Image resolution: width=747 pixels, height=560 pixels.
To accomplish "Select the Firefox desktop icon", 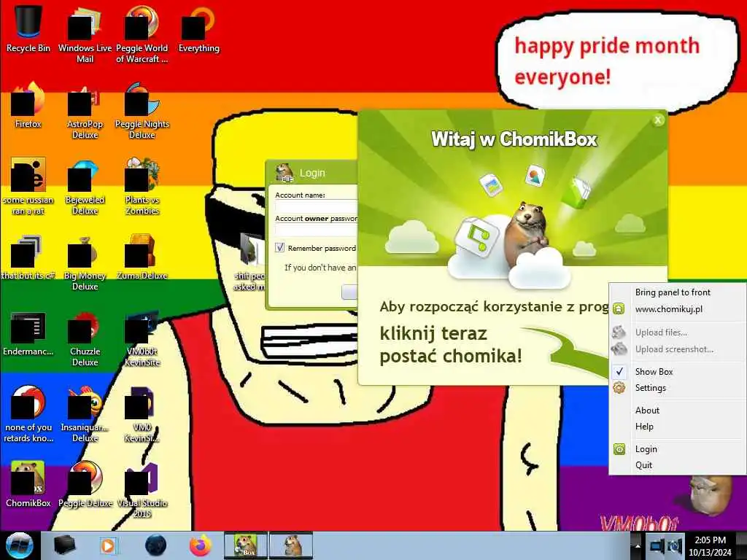I will 28,105.
